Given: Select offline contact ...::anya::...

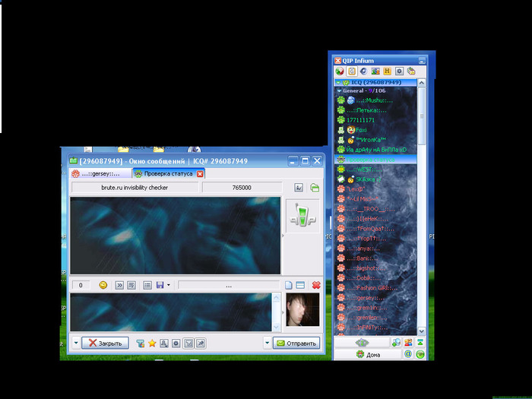Looking at the screenshot, I should click(375, 249).
